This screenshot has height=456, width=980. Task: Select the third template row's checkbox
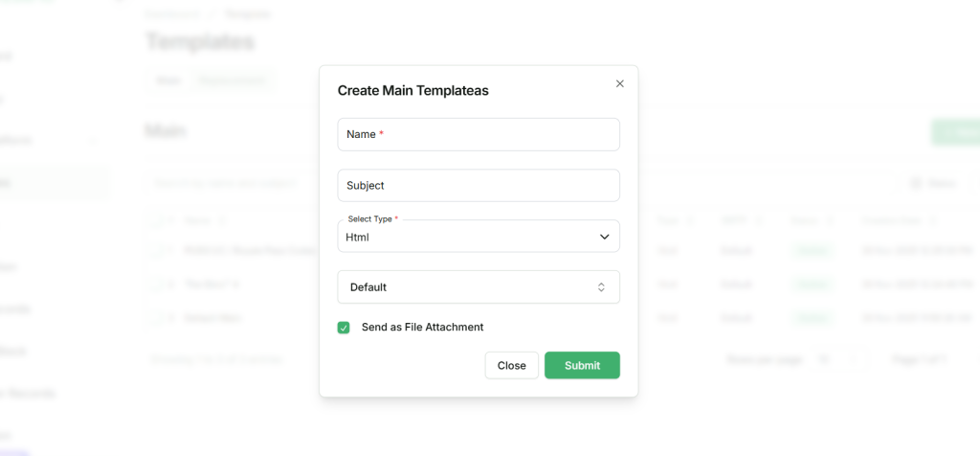pyautogui.click(x=157, y=317)
